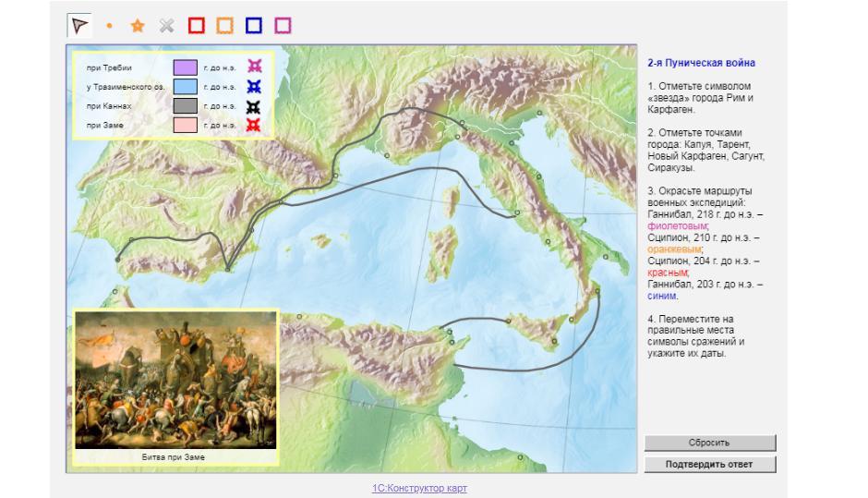The image size is (868, 498).
Task: Pick the black battle symbol for Cannae
Action: [x=254, y=106]
